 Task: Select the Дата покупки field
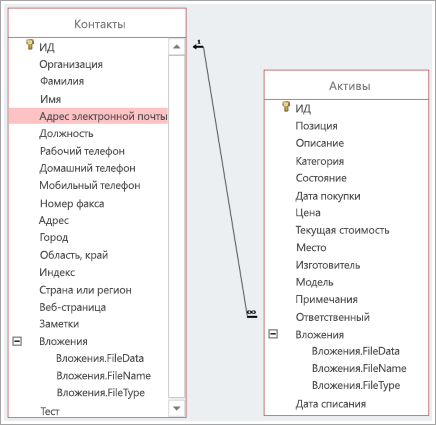328,196
